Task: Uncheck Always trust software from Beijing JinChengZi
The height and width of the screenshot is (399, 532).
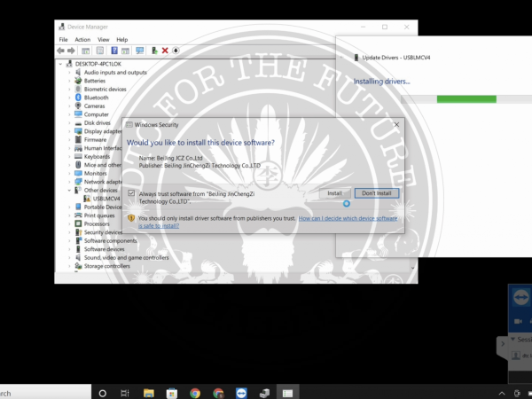Action: point(131,193)
